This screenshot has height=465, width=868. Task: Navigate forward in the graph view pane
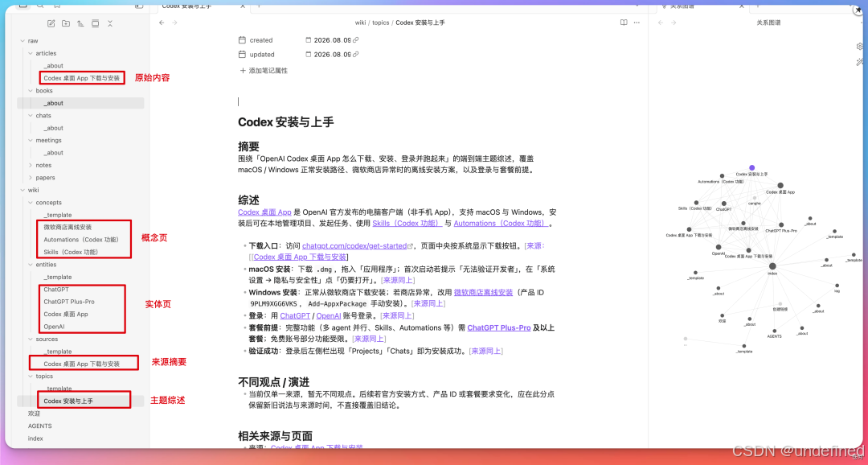coord(674,23)
